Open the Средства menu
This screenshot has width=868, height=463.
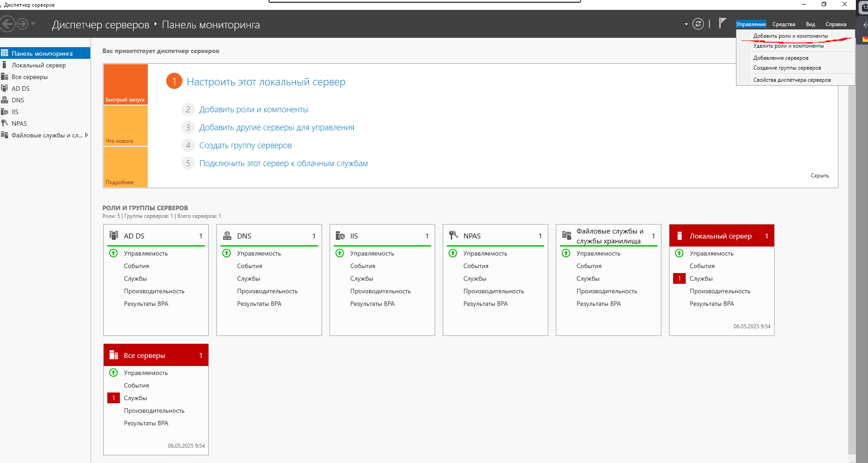pyautogui.click(x=784, y=24)
